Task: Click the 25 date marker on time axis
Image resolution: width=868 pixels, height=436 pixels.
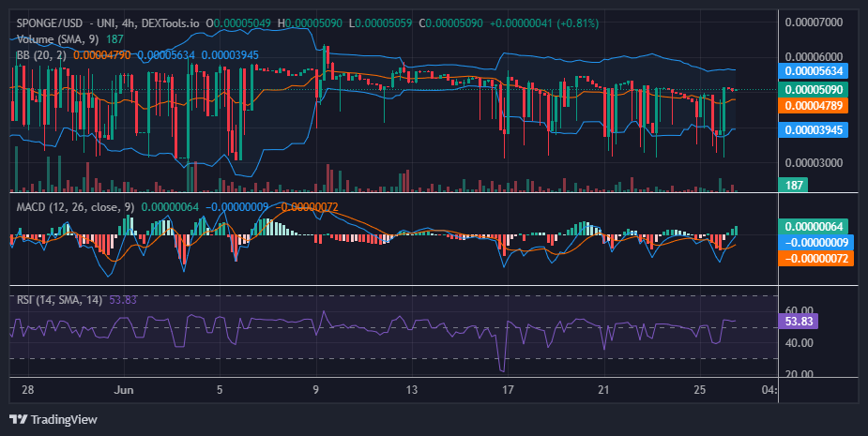Action: tap(700, 389)
